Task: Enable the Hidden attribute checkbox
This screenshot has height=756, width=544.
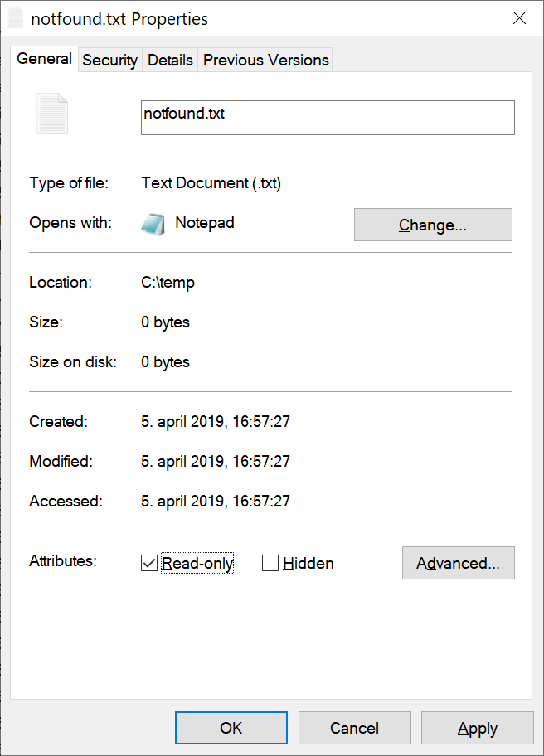Action: coord(270,563)
